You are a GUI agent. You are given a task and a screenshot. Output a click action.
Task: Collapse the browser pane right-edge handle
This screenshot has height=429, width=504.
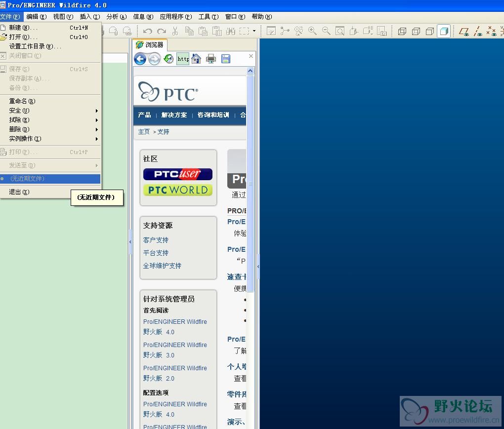click(258, 267)
